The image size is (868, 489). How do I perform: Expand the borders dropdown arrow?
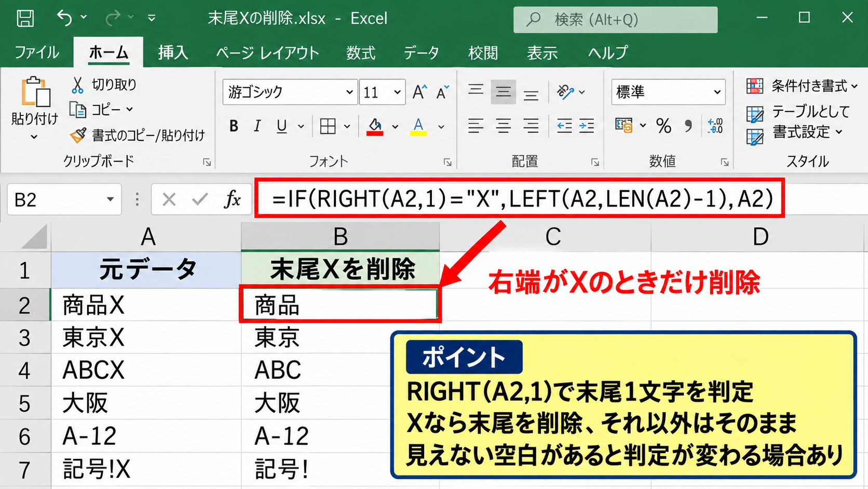pyautogui.click(x=347, y=126)
